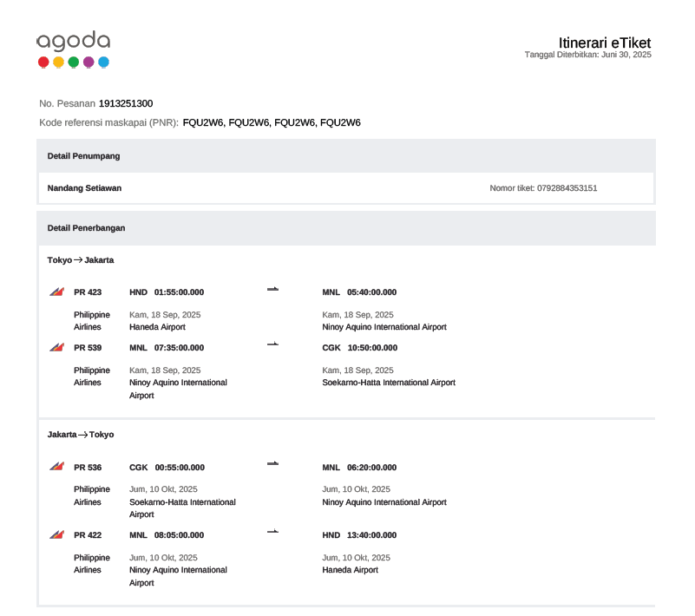The width and height of the screenshot is (695, 616).
Task: Click the green dot under the agoda logo
Action: coord(74,62)
